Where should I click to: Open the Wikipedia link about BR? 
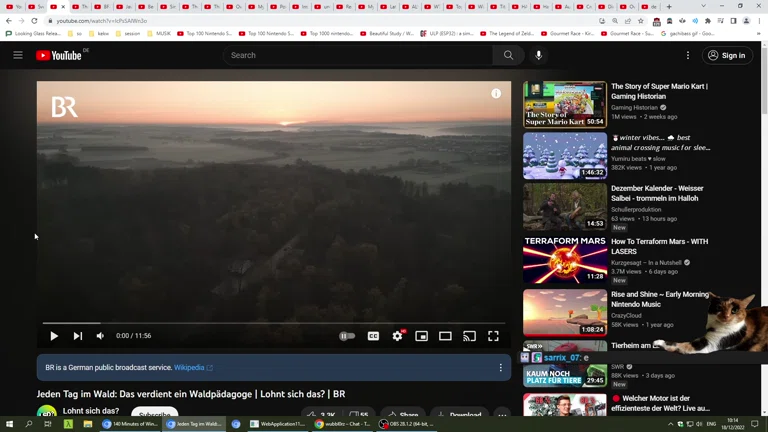pos(192,368)
